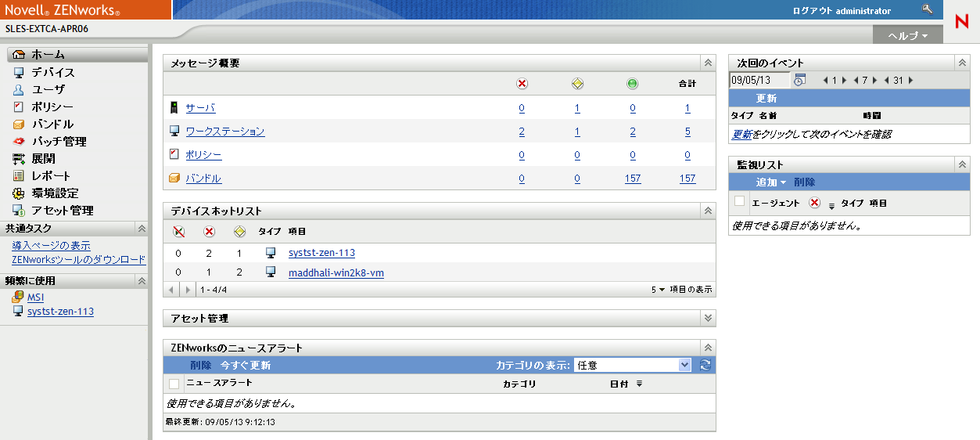Open パッチ管理 section
Screen dimensions: 980x440
(x=59, y=141)
